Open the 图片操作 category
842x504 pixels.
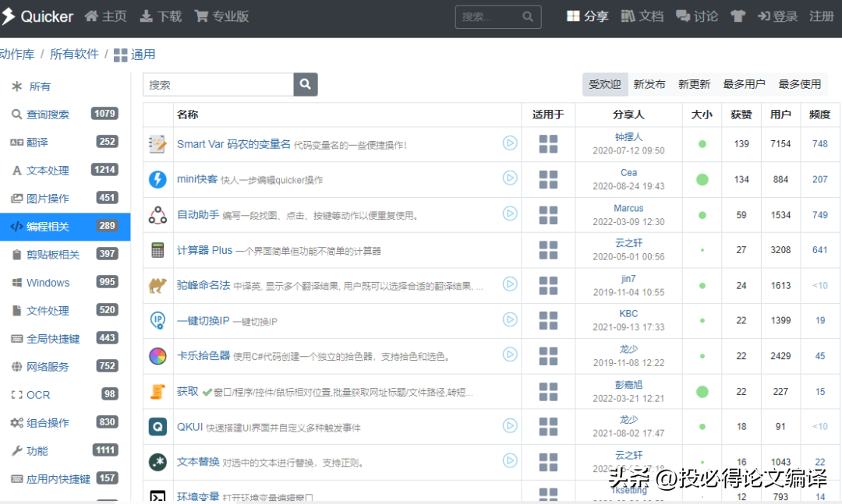[x=65, y=198]
